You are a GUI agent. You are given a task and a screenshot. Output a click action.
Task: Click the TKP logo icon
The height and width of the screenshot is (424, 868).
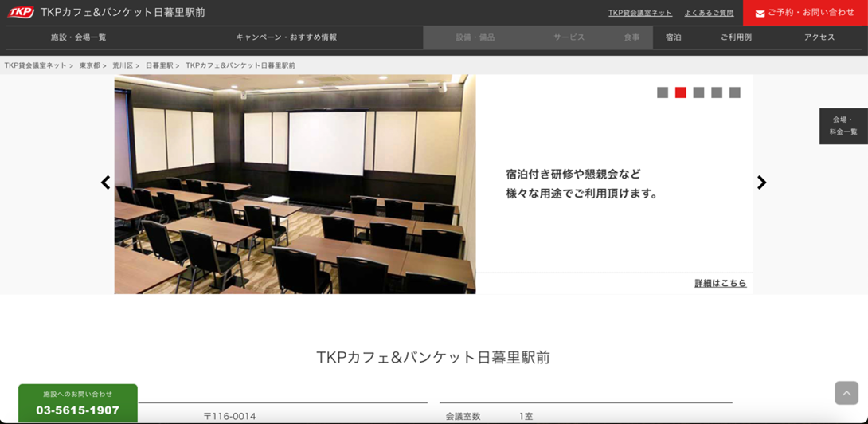(21, 12)
